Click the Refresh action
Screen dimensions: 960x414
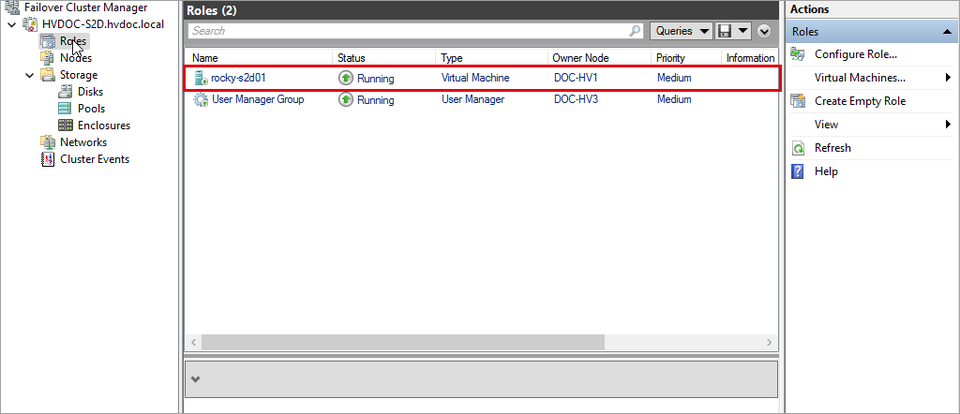[833, 148]
